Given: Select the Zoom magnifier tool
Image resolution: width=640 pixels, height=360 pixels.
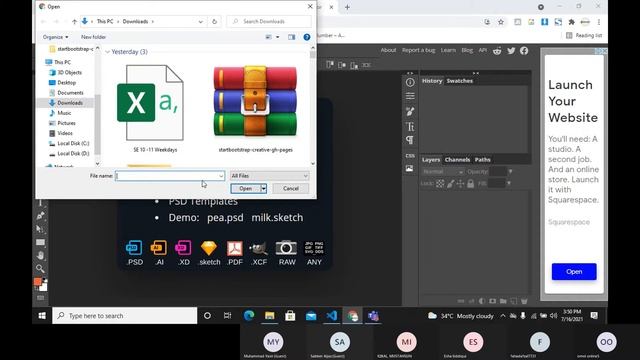Looking at the screenshot, I should pos(40,269).
